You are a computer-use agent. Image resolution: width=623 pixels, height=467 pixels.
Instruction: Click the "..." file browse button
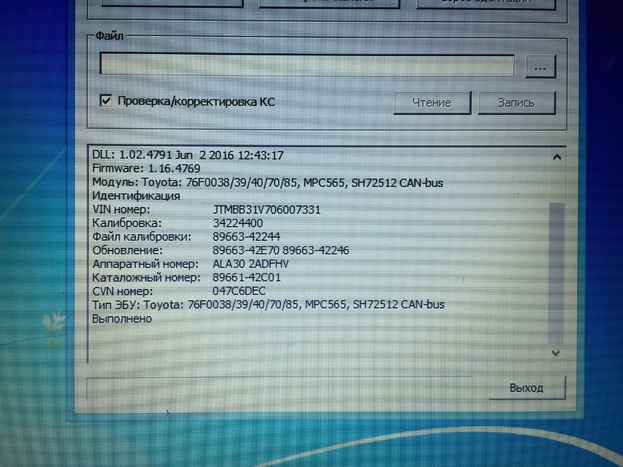(x=539, y=66)
